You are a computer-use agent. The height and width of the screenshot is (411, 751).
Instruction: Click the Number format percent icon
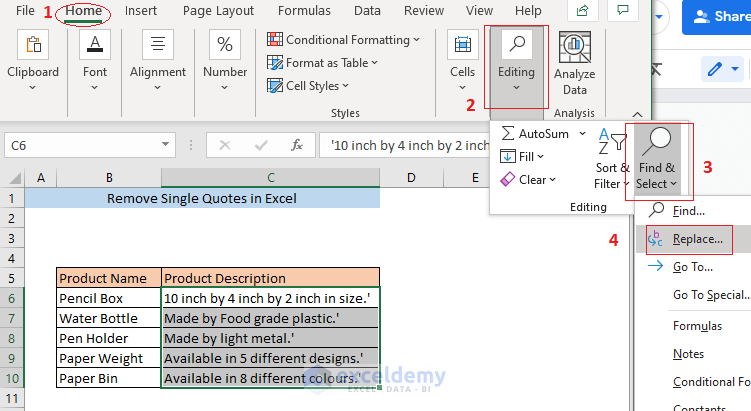[x=225, y=46]
